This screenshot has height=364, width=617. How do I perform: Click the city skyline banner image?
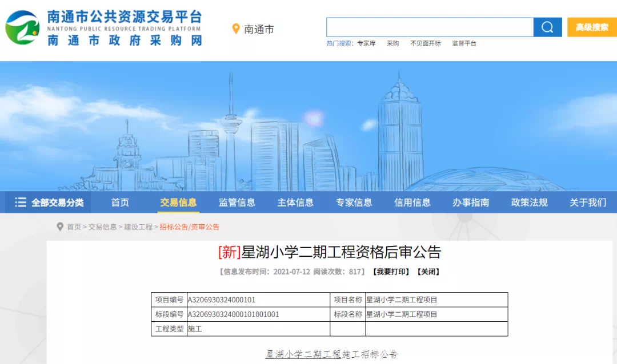point(308,126)
